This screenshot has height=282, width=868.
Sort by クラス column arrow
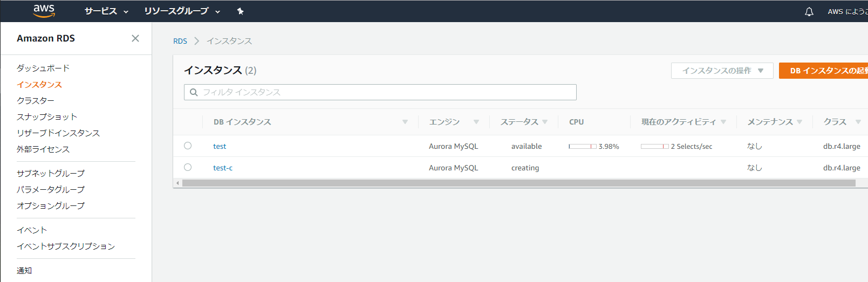coord(858,122)
